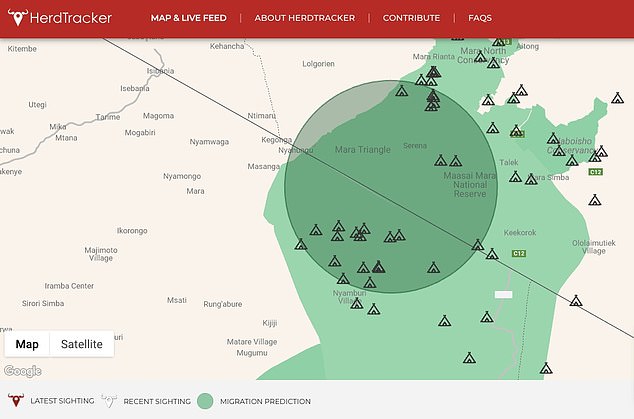The height and width of the screenshot is (419, 634).
Task: Click the Msati place label
Action: click(x=177, y=300)
